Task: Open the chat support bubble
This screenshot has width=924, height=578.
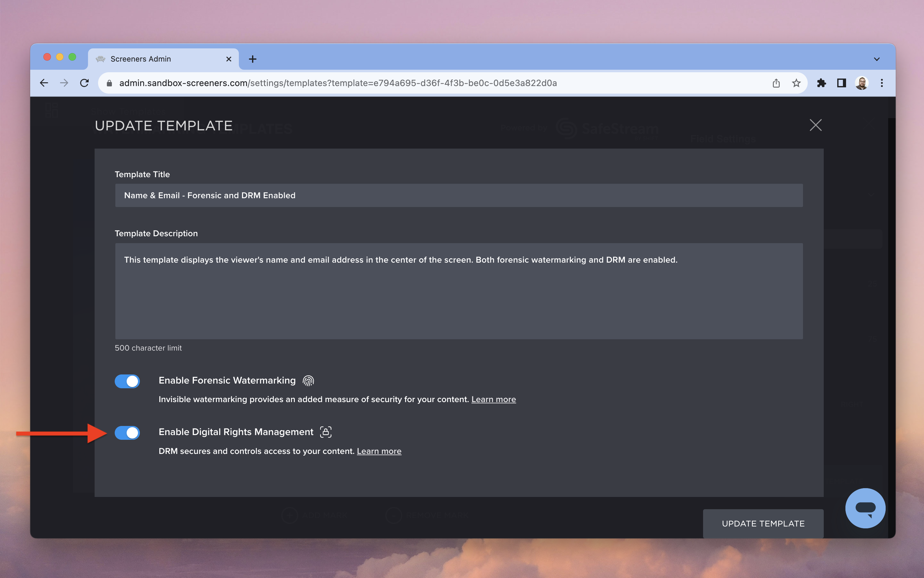Action: tap(865, 508)
